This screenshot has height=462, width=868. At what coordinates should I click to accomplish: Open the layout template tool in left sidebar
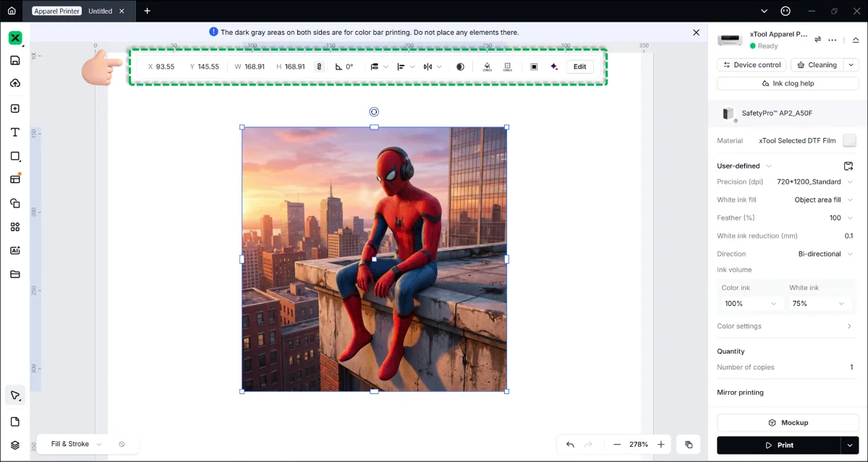[15, 179]
